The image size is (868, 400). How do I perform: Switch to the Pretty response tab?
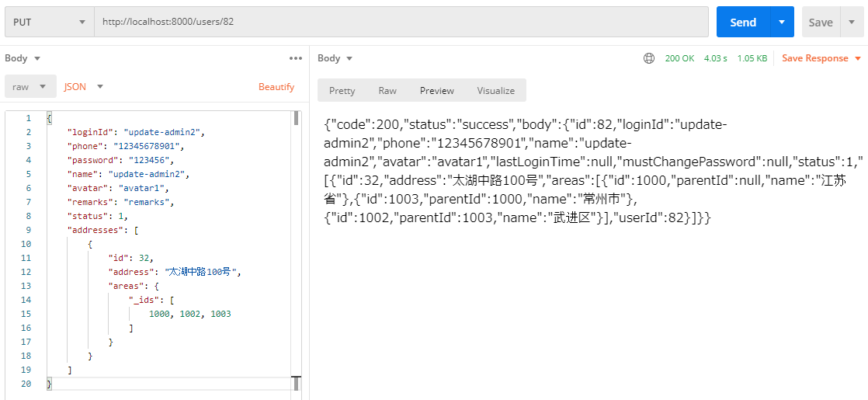[x=342, y=91]
